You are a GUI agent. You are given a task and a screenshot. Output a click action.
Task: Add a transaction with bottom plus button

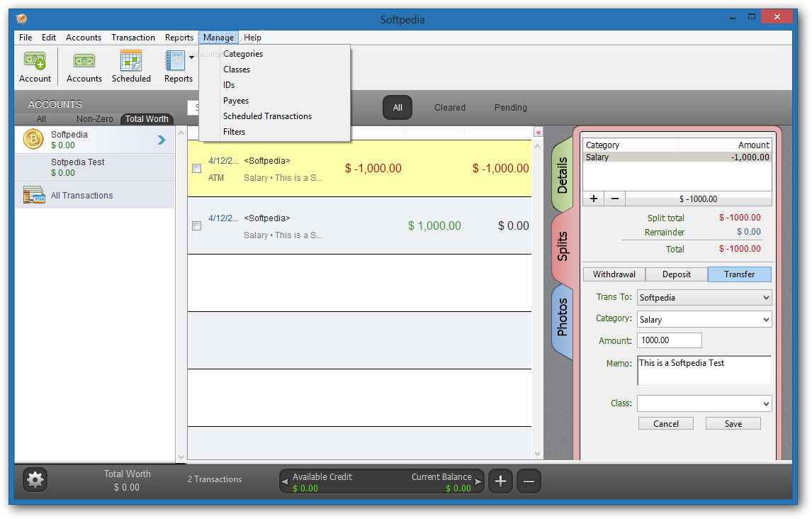[x=500, y=481]
